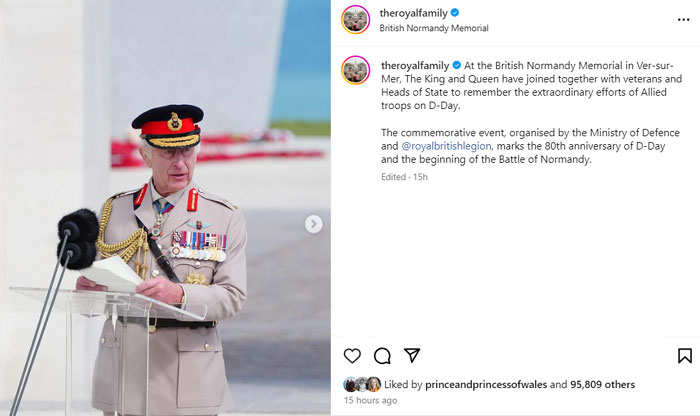The width and height of the screenshot is (700, 416).
Task: Open princeandprincessofwales profile link
Action: [x=486, y=384]
